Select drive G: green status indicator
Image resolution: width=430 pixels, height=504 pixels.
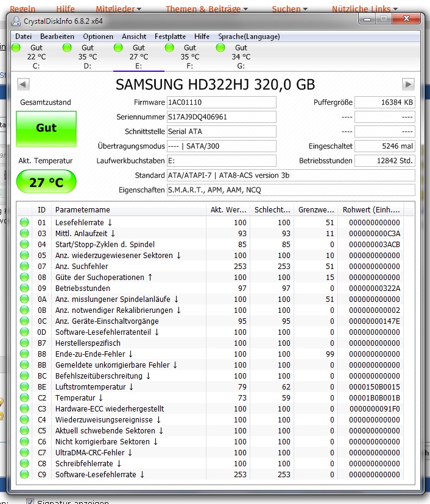coord(220,47)
